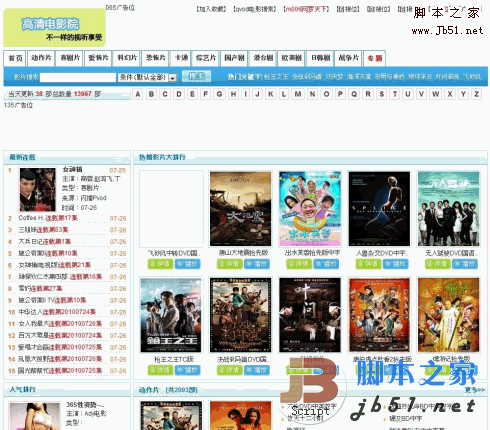Go to the 综艺片 tab
The height and width of the screenshot is (430, 490).
206,58
